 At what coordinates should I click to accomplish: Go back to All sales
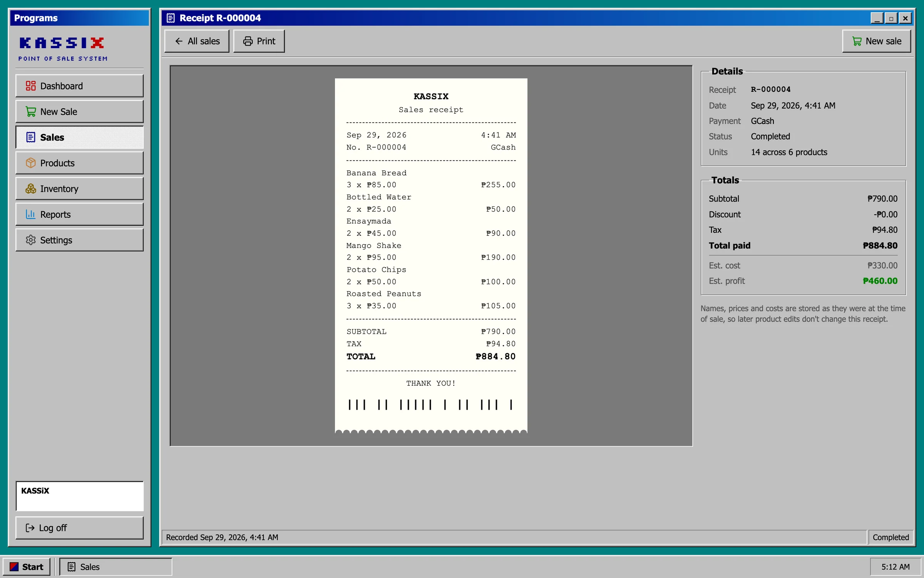point(197,41)
